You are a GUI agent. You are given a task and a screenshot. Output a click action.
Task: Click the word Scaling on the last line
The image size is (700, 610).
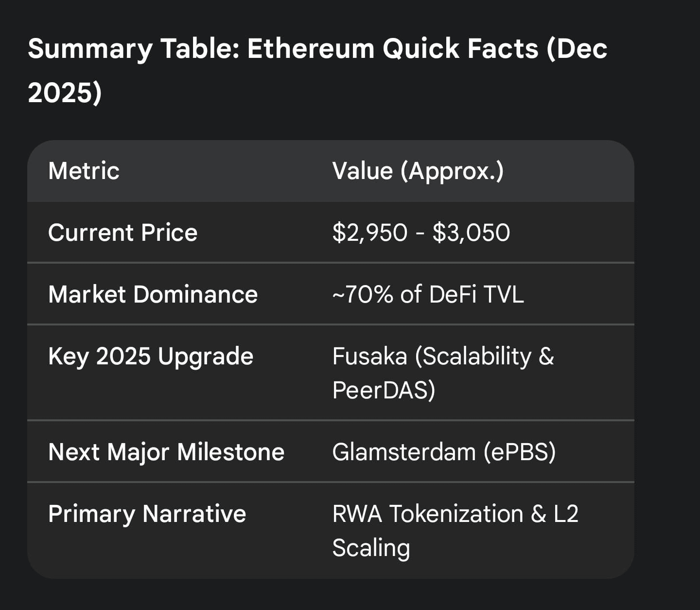click(x=371, y=548)
